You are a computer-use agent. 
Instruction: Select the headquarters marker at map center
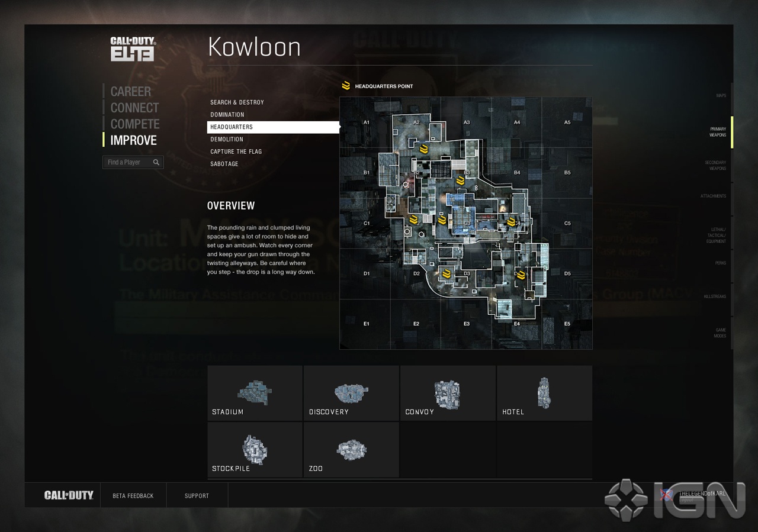[x=442, y=220]
